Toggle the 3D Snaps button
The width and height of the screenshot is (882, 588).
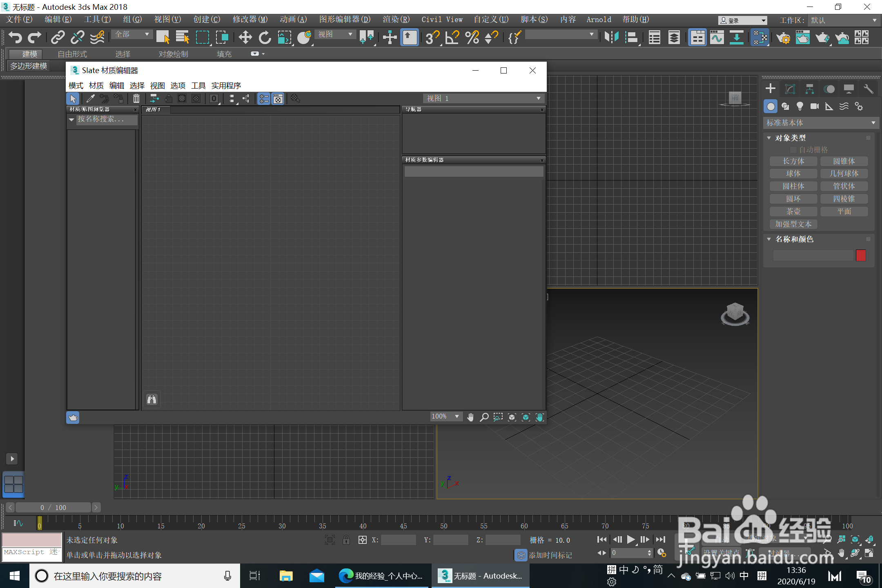click(432, 38)
